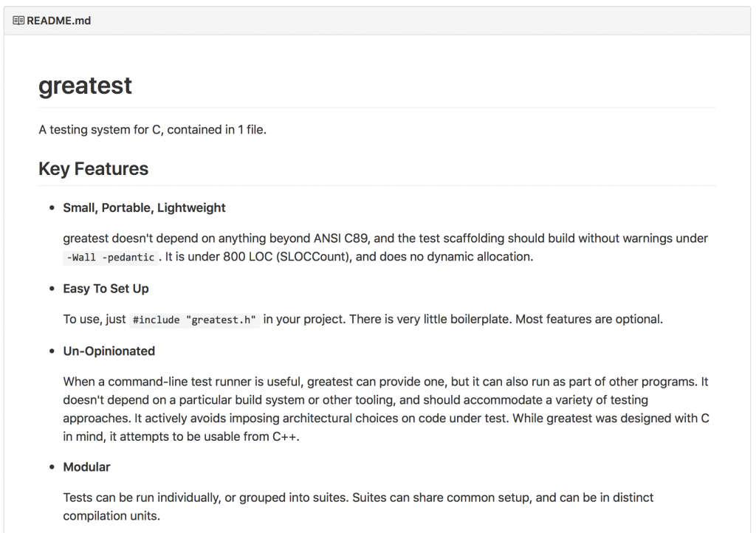Screen dimensions: 756x533
Task: Click the bullet before Un-Opinionated
Action: [52, 351]
